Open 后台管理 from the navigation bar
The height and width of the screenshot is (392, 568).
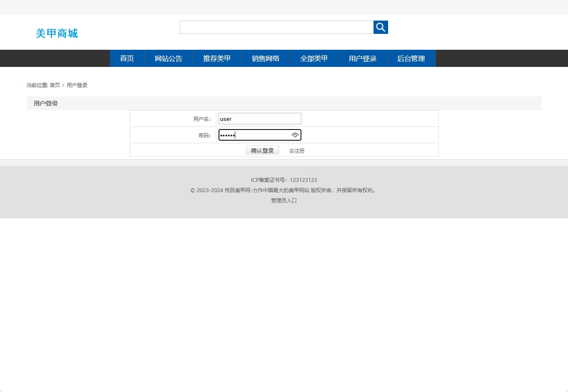[411, 58]
